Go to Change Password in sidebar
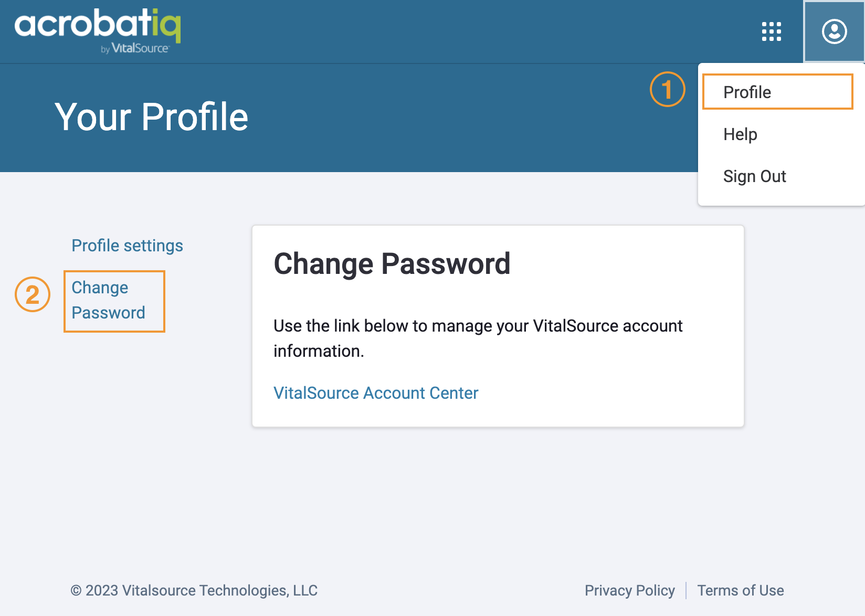Viewport: 865px width, 616px height. point(109,300)
